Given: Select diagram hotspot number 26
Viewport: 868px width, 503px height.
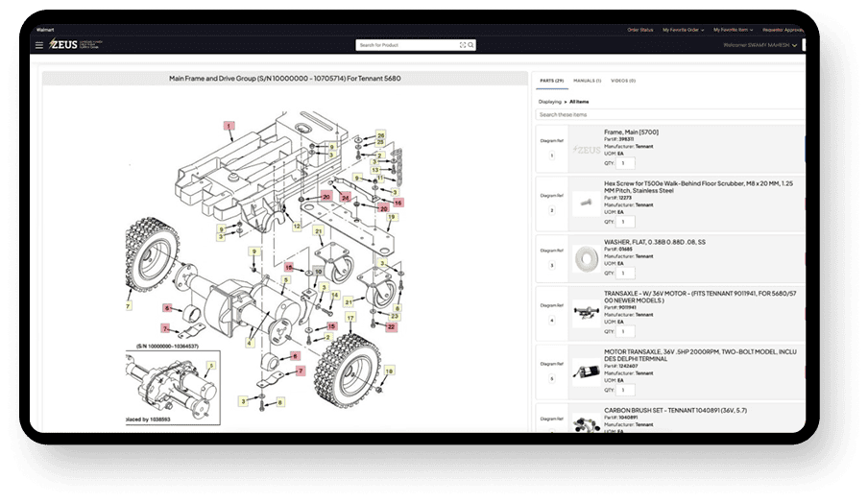Looking at the screenshot, I should pyautogui.click(x=380, y=135).
